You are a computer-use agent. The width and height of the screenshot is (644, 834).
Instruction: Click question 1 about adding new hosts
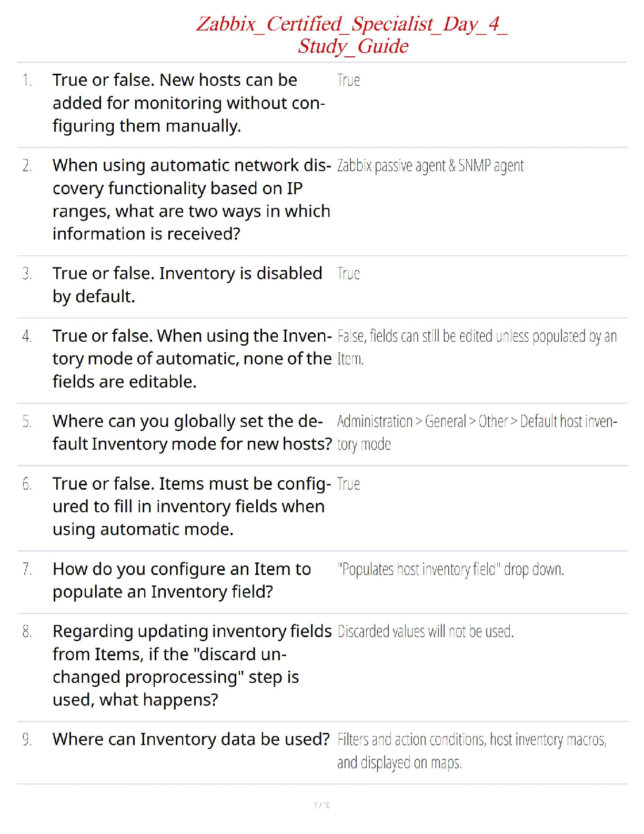pos(188,103)
